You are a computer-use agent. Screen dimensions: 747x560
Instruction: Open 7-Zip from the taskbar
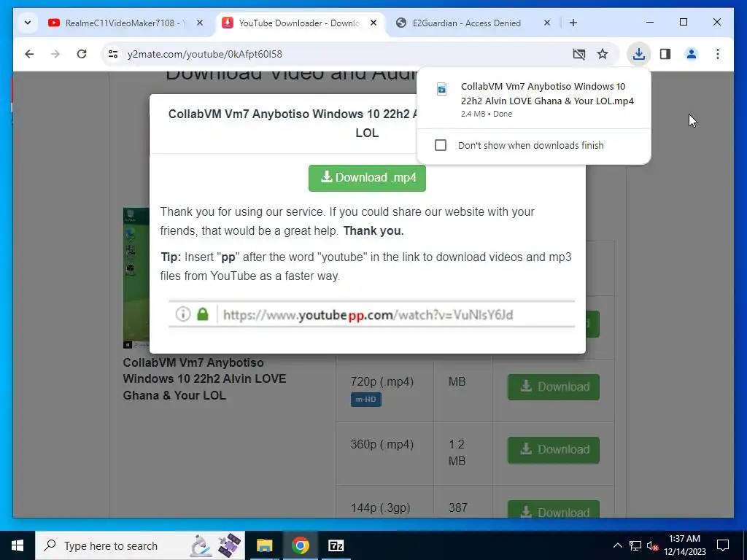click(x=336, y=545)
